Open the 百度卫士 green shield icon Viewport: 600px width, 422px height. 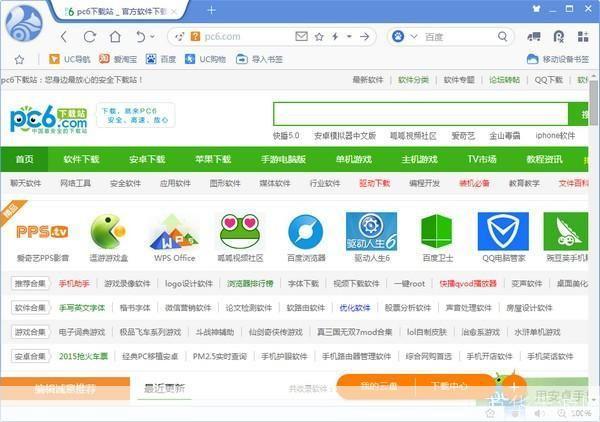437,231
